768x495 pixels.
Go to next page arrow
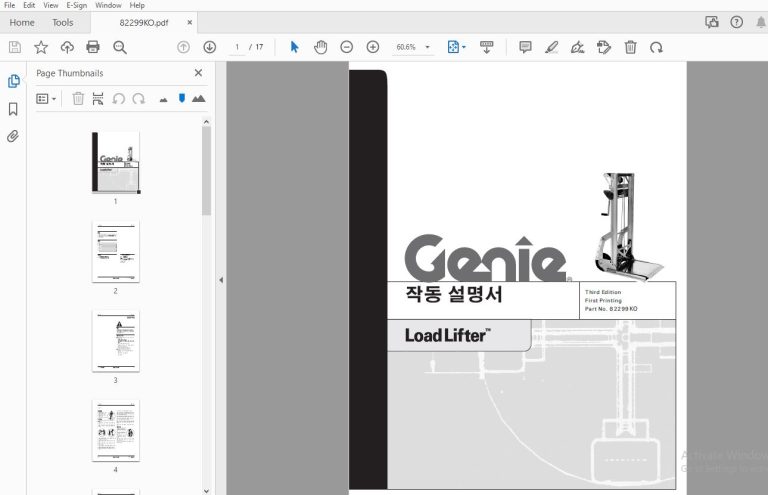(210, 47)
